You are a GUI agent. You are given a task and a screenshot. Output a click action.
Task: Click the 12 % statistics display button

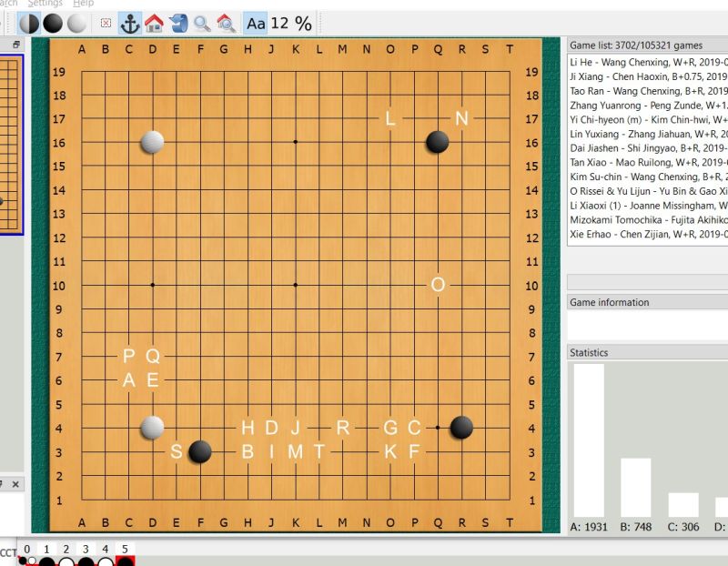click(291, 24)
